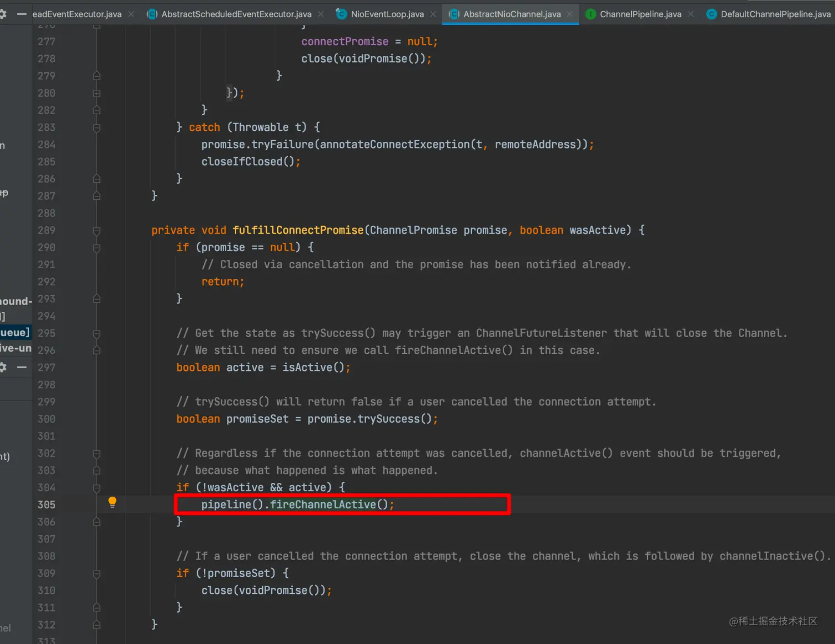The width and height of the screenshot is (835, 644).
Task: Click the interface icon of ChannelPipeline.java tab
Action: click(590, 14)
